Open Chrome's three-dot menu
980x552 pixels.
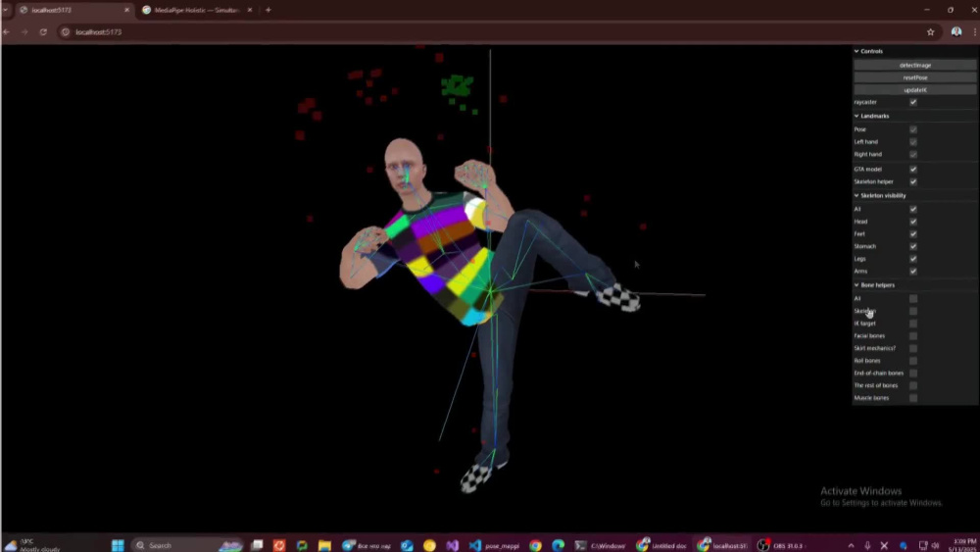click(975, 32)
